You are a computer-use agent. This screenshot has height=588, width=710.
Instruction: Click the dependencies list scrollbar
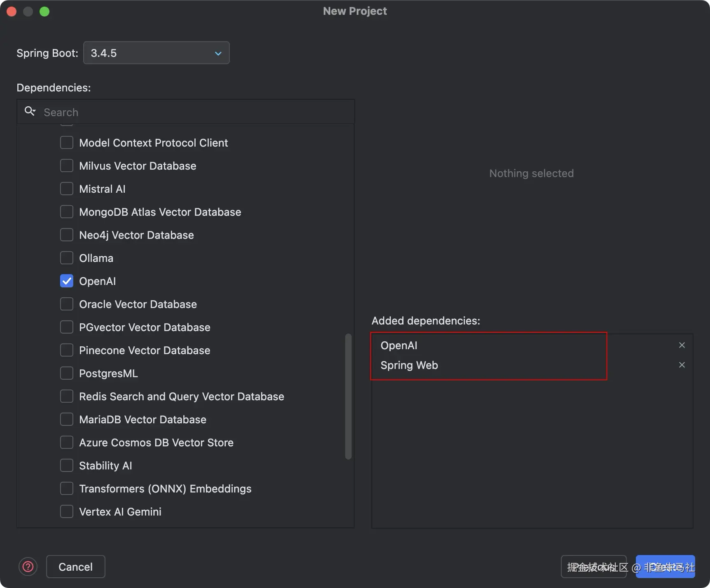tap(348, 396)
